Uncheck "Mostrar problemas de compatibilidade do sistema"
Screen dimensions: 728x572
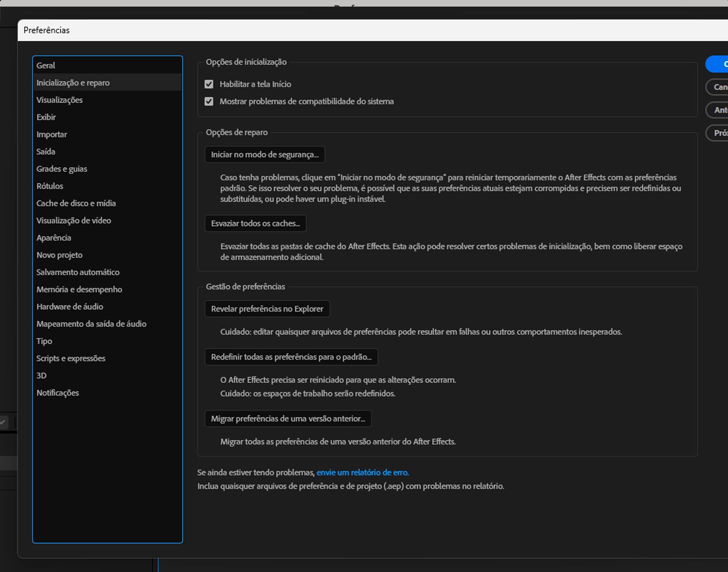click(208, 101)
